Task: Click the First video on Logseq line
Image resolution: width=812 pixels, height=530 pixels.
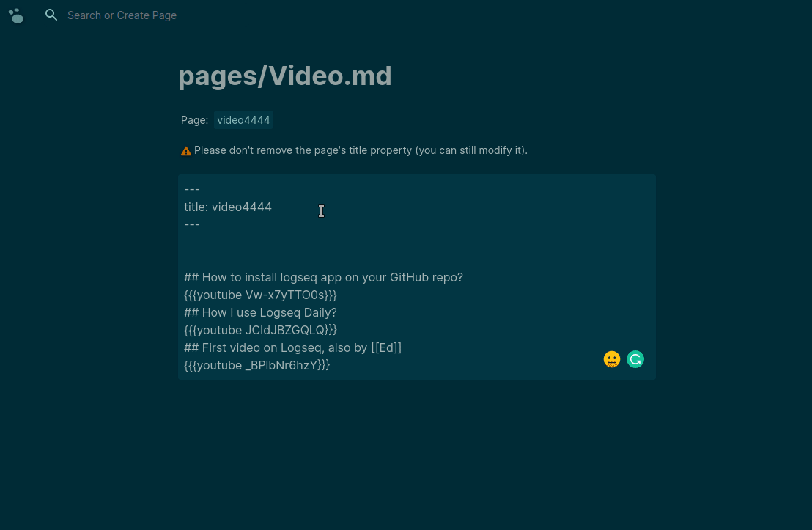Action: click(x=292, y=347)
